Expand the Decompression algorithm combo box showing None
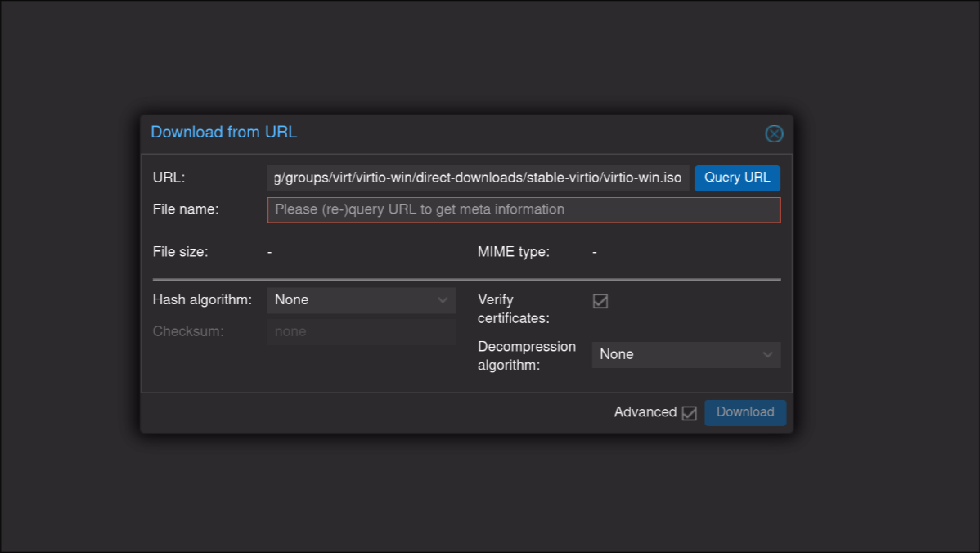The height and width of the screenshot is (553, 980). [x=677, y=355]
